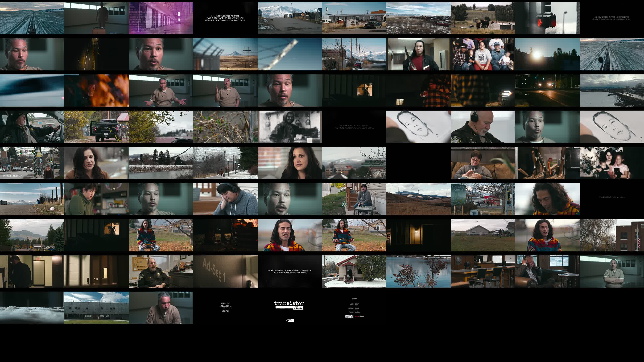Open the snowy highway aerial thumbnail
This screenshot has height=362, width=644.
[x=32, y=18]
